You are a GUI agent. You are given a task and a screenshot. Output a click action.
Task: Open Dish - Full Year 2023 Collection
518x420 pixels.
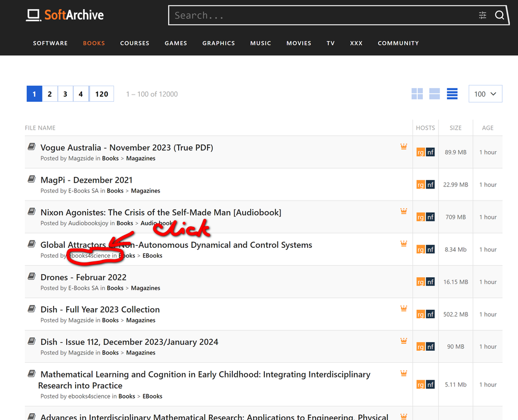click(100, 309)
